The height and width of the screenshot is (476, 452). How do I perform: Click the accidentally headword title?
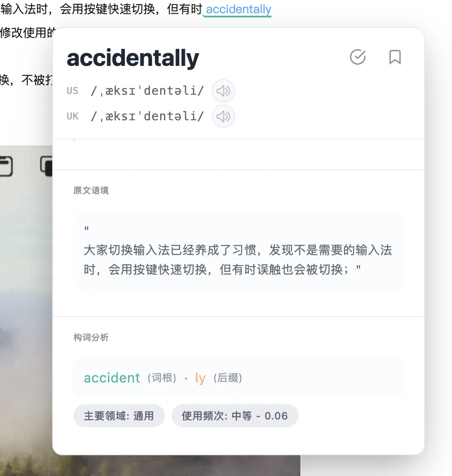133,58
